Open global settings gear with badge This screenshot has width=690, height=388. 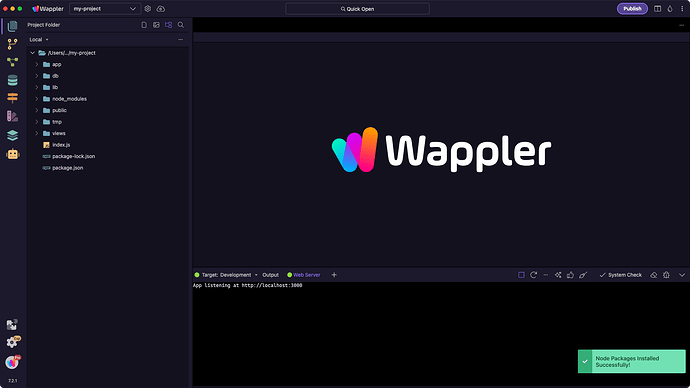pos(13,342)
